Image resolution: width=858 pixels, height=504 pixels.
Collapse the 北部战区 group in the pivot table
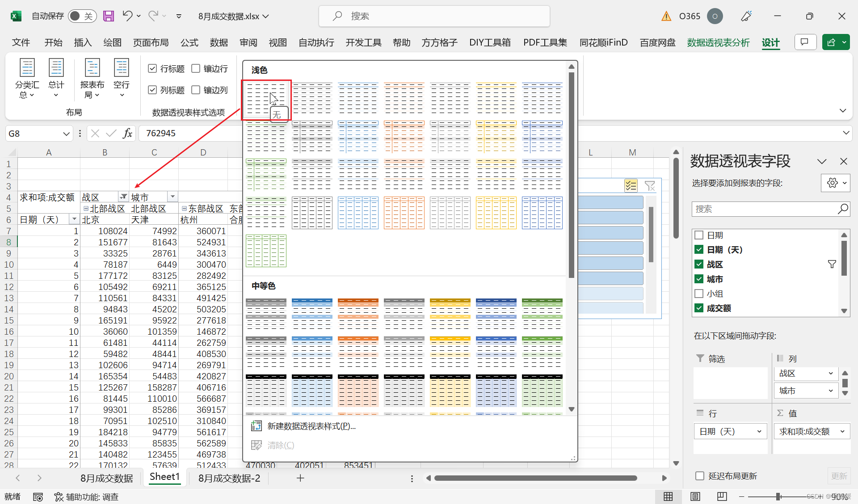(x=86, y=209)
